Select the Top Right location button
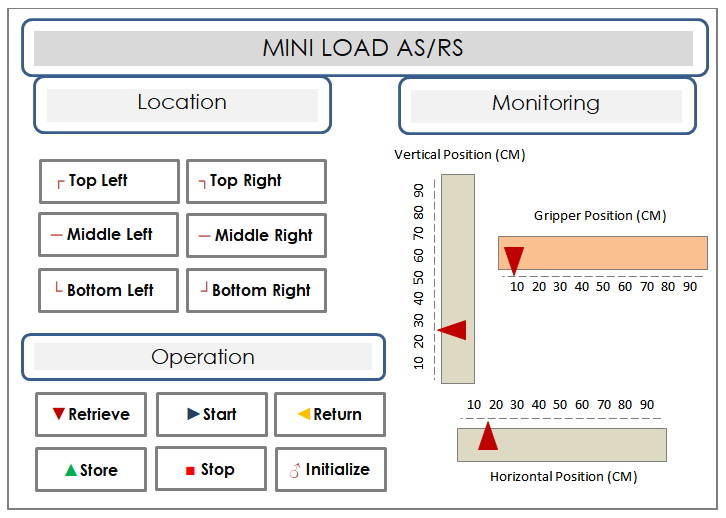This screenshot has width=726, height=518. click(x=257, y=181)
